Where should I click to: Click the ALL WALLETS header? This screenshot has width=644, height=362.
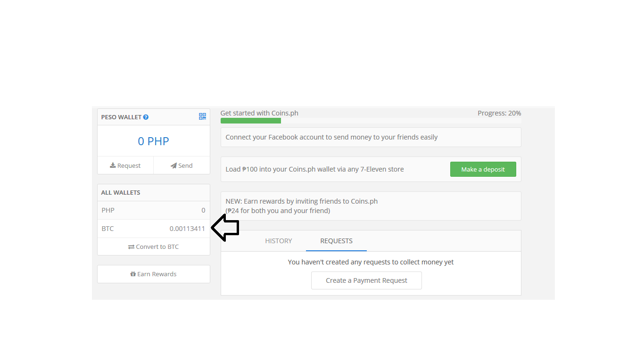(121, 192)
